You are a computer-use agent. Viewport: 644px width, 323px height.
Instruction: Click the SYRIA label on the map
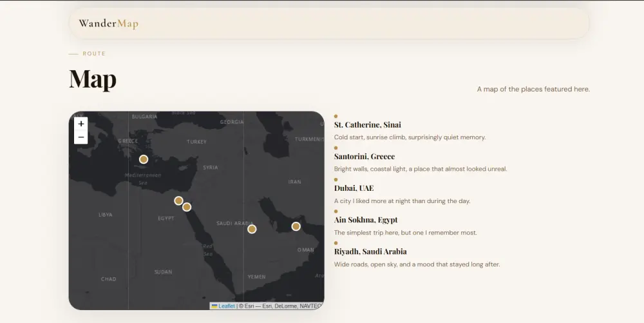tap(211, 168)
